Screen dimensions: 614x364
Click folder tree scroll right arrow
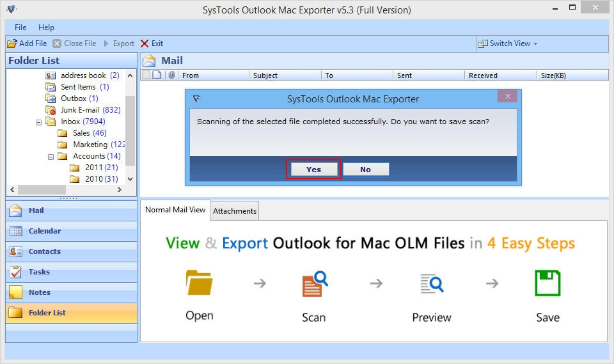point(120,189)
